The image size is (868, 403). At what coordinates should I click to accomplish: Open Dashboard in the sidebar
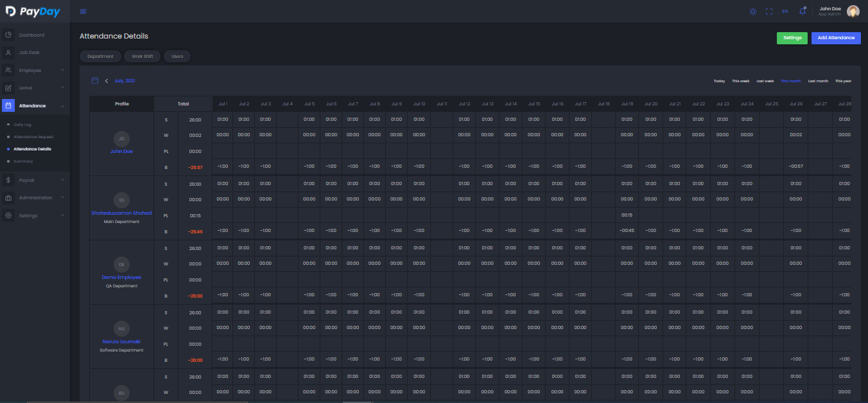(31, 35)
